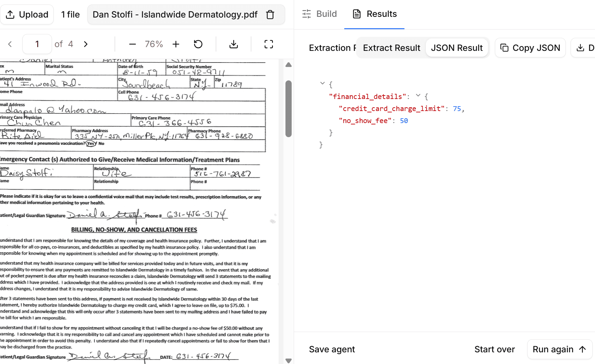The height and width of the screenshot is (364, 595).
Task: Zoom out using the minus icon
Action: (132, 44)
